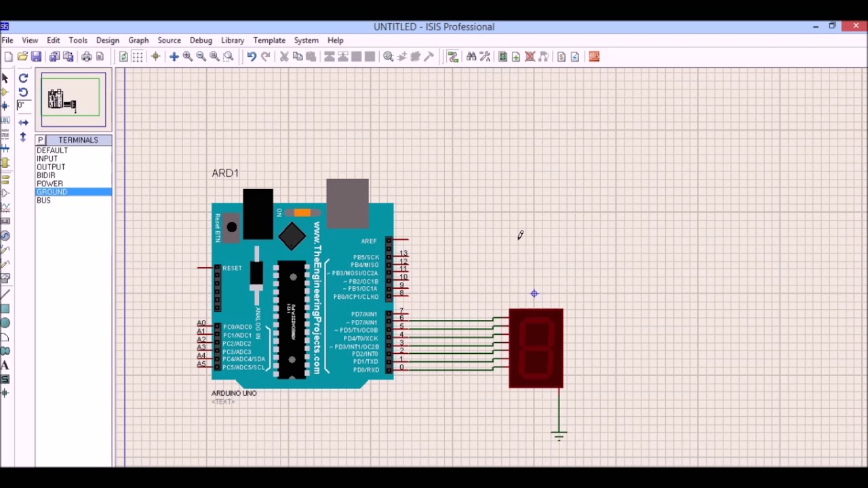The image size is (868, 488).
Task: Open the Edit menu
Action: (x=54, y=41)
